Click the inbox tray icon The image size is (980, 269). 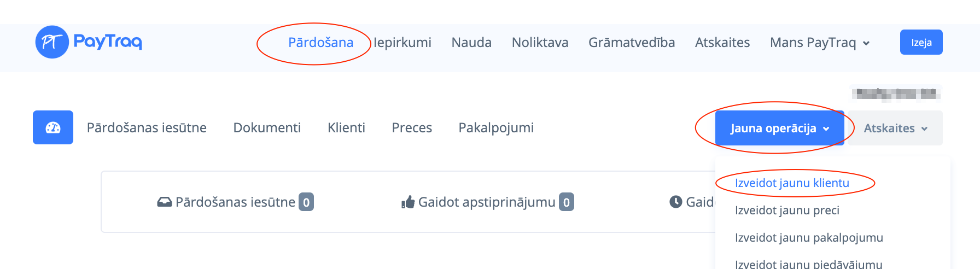pyautogui.click(x=164, y=202)
